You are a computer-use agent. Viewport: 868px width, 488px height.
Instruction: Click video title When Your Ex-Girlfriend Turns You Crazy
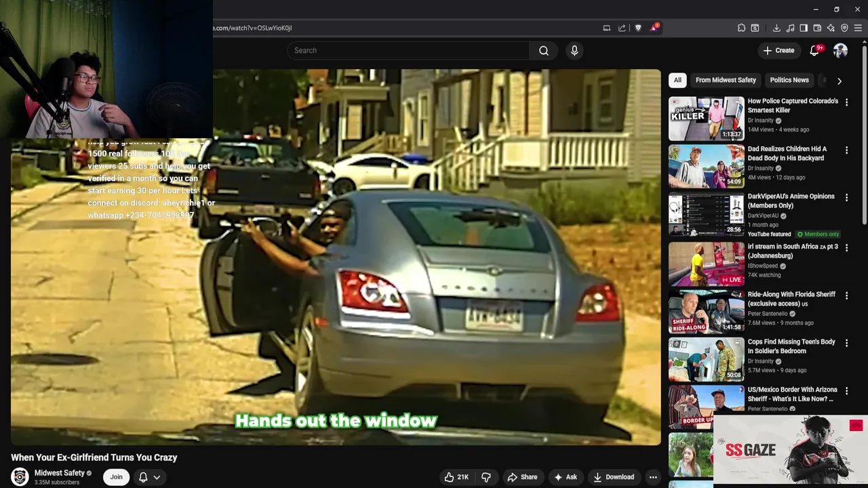tap(94, 457)
